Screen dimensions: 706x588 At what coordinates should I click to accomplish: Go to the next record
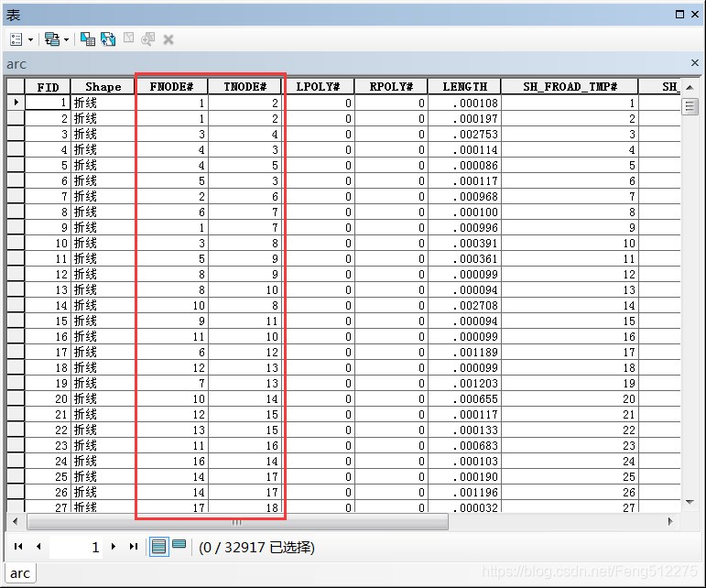[x=114, y=547]
